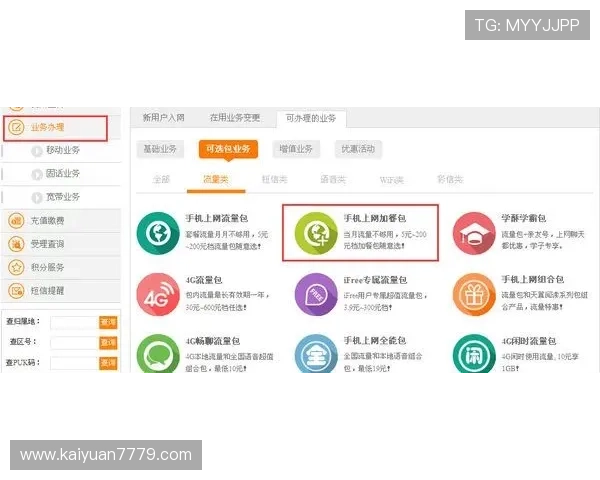This screenshot has width=600, height=480.
Task: Click the 受理查询 sidebar icon
Action: 16,244
